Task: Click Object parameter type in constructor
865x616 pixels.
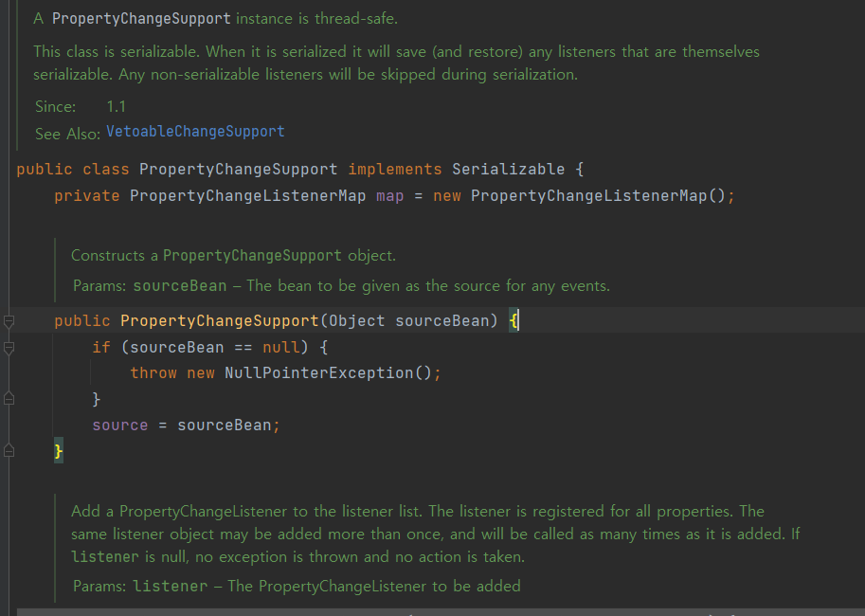Action: click(x=357, y=320)
